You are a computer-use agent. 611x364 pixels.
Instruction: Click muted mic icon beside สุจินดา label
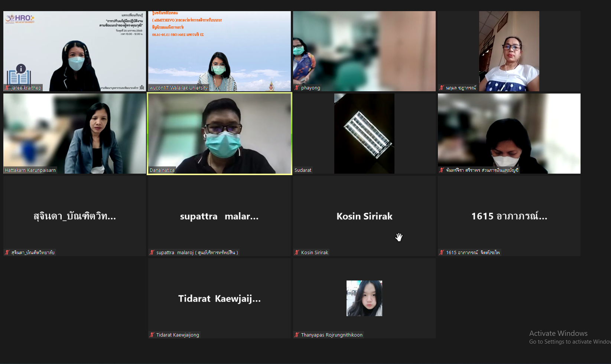point(7,253)
